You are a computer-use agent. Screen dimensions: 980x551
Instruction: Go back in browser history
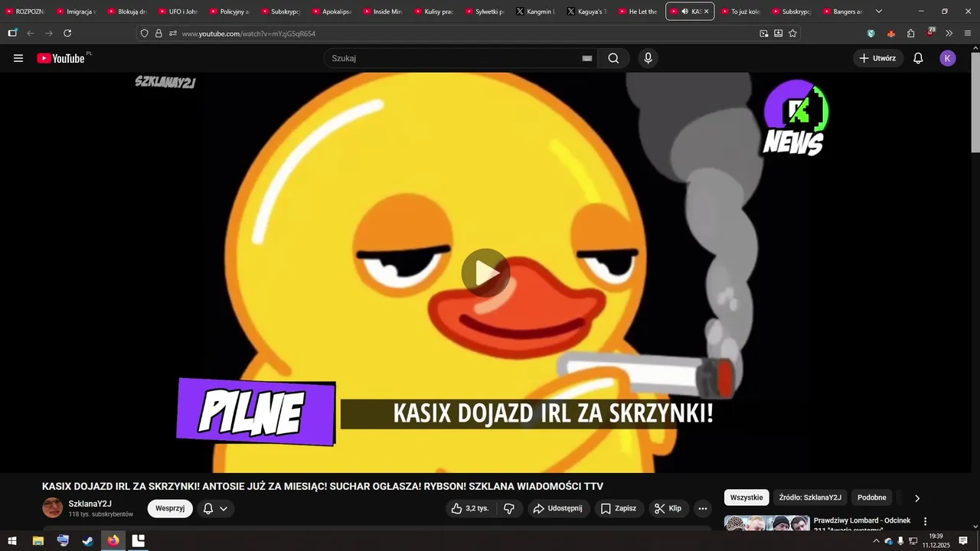31,33
